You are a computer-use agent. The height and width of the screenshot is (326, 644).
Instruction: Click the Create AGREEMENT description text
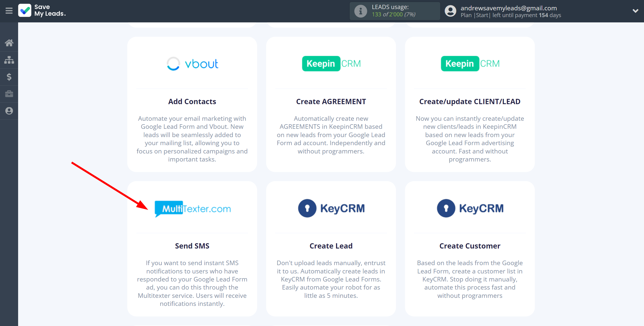[x=331, y=135]
